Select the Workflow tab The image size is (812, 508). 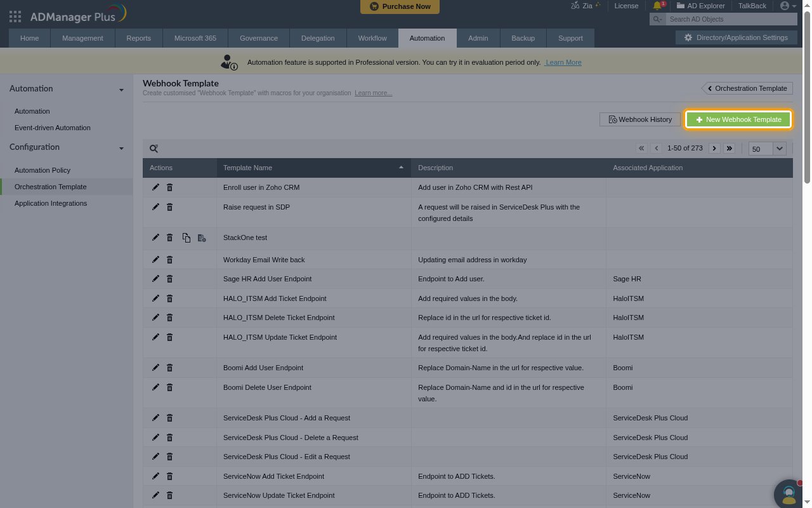coord(372,38)
